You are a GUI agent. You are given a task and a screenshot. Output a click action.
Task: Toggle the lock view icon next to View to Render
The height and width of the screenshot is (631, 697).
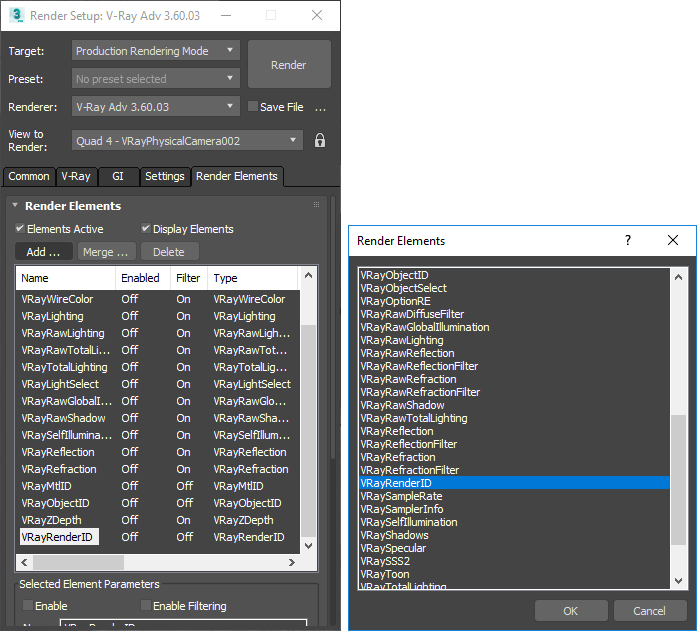[320, 140]
